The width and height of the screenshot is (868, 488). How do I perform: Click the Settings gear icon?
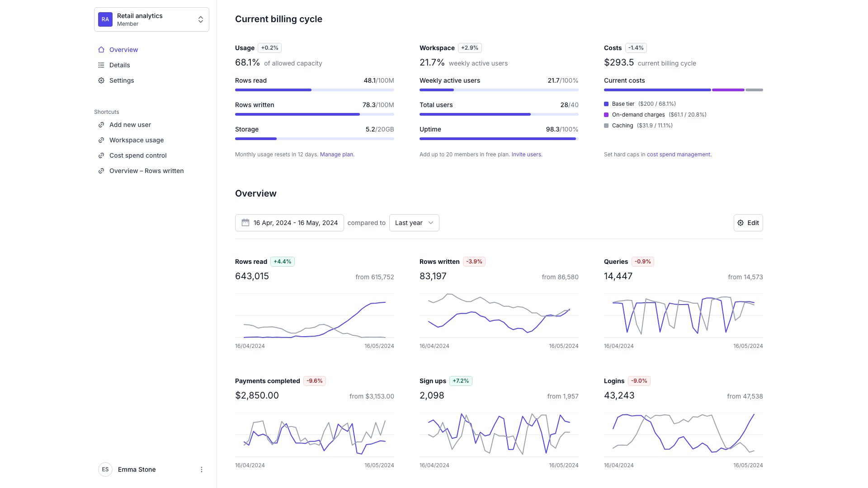click(101, 80)
